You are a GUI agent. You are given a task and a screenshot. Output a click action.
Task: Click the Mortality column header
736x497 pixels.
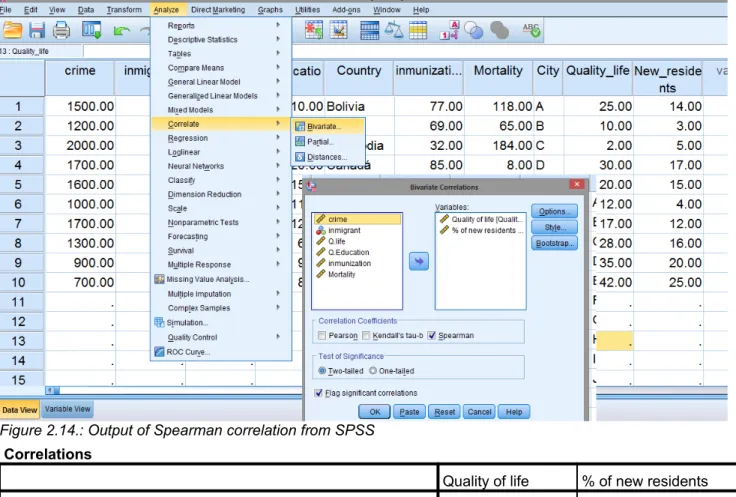pyautogui.click(x=498, y=77)
